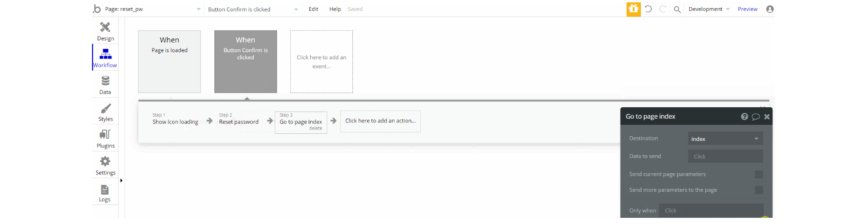This screenshot has width=868, height=224.
Task: Open the Logs icon
Action: [105, 190]
